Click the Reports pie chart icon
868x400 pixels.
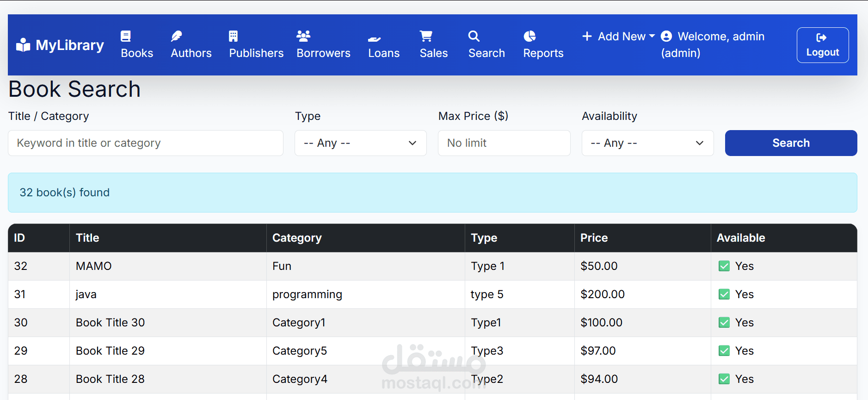pos(529,36)
